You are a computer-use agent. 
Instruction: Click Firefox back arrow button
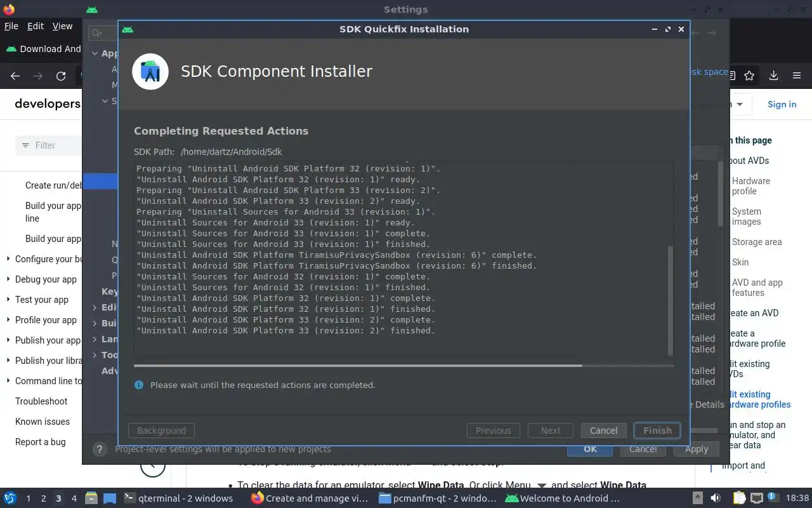(15, 76)
